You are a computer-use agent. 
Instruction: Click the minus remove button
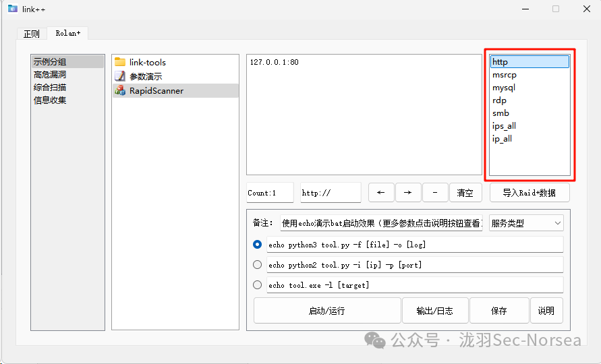pos(435,193)
